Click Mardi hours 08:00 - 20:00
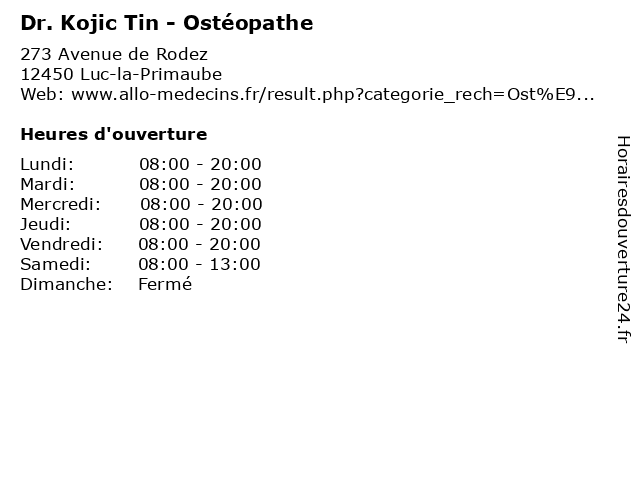Screen dimensions: 640x480 200,184
